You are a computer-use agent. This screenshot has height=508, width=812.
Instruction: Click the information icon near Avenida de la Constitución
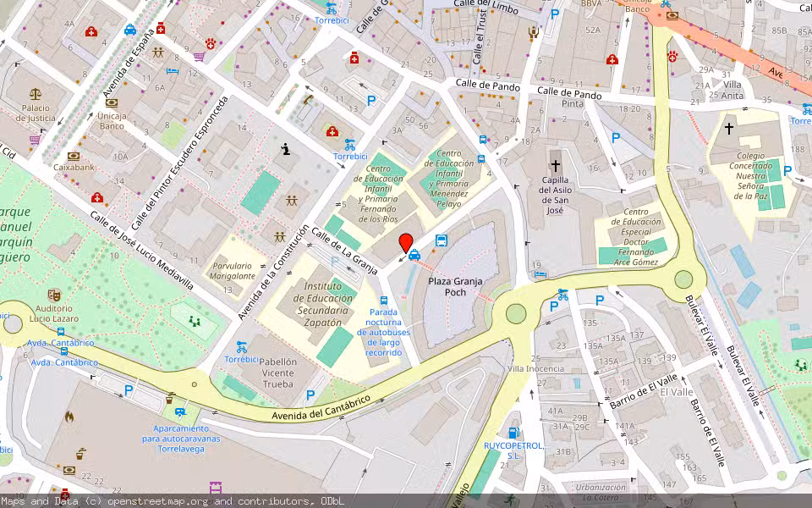[285, 149]
